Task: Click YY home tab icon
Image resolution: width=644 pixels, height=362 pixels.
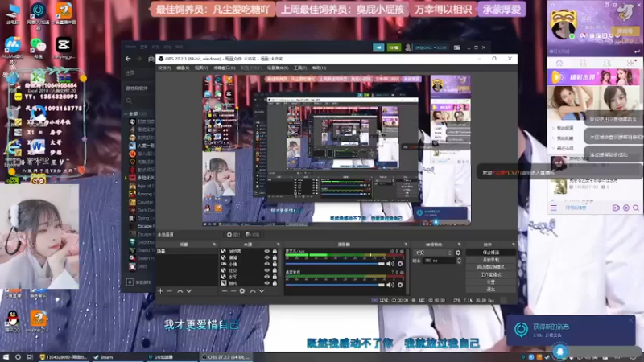Action: point(559,63)
